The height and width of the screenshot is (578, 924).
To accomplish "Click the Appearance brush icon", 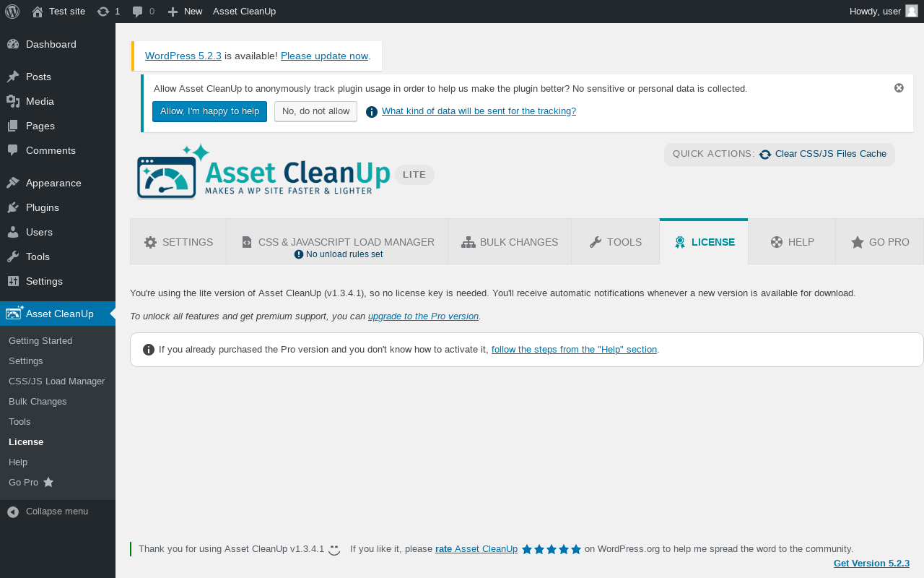I will tap(13, 183).
